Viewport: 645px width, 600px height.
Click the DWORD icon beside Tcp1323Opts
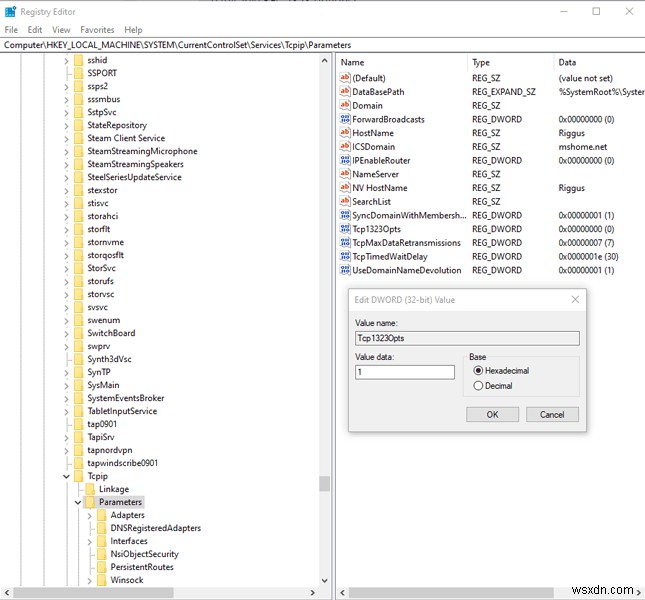coord(345,229)
